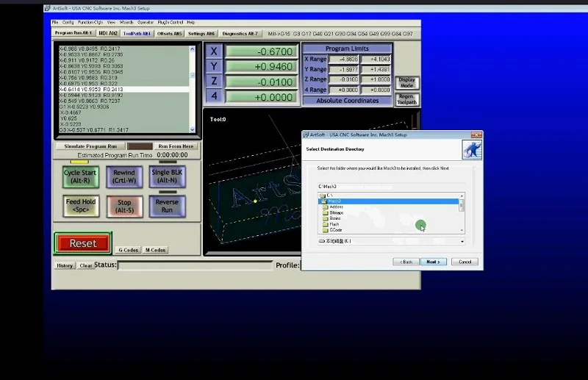
Task: Click the G-code list scroll-up arrow
Action: [193, 49]
